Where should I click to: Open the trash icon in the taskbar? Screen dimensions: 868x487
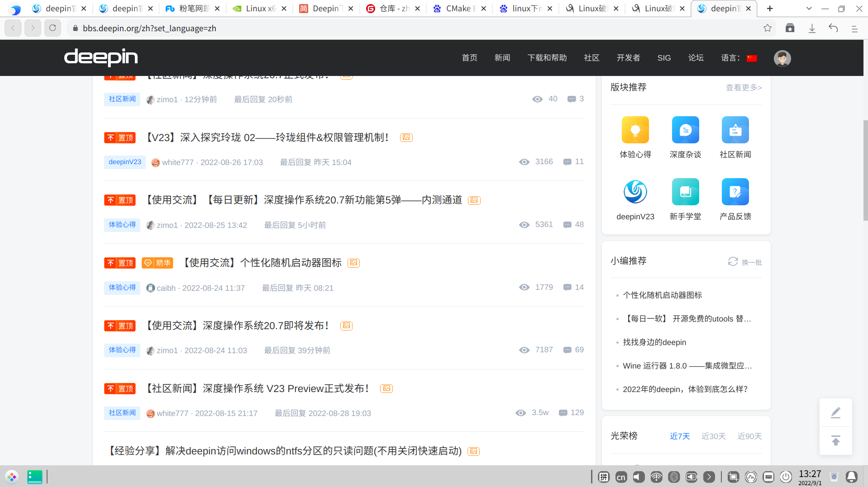tap(834, 477)
